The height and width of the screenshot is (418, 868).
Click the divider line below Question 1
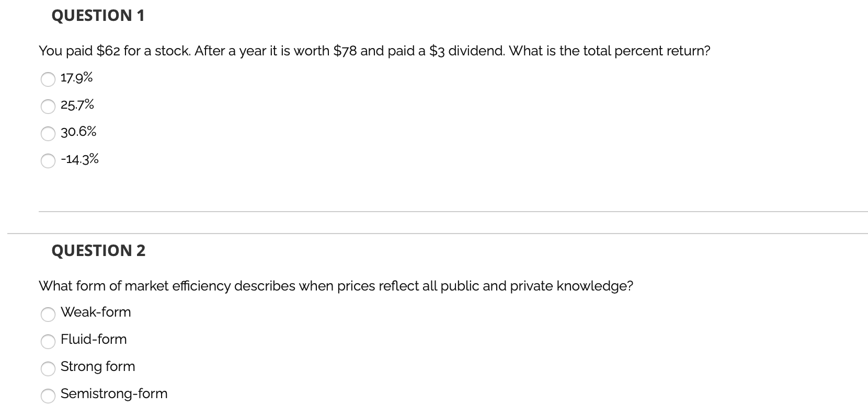(434, 211)
